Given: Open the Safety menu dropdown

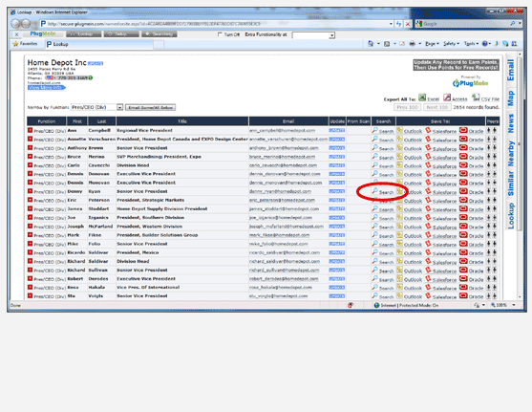Looking at the screenshot, I should (451, 44).
